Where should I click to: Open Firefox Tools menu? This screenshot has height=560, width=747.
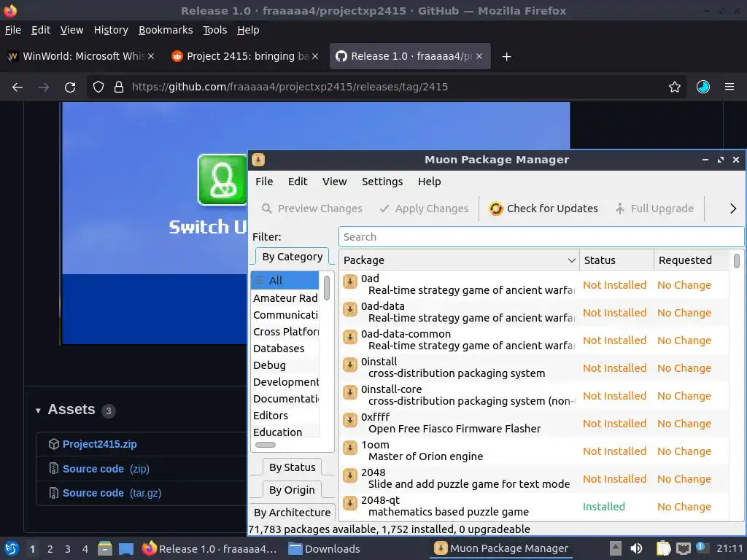(x=215, y=30)
